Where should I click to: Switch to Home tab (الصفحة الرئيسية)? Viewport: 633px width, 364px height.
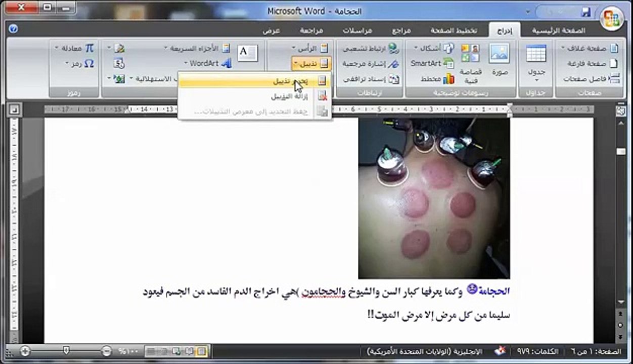click(x=558, y=30)
